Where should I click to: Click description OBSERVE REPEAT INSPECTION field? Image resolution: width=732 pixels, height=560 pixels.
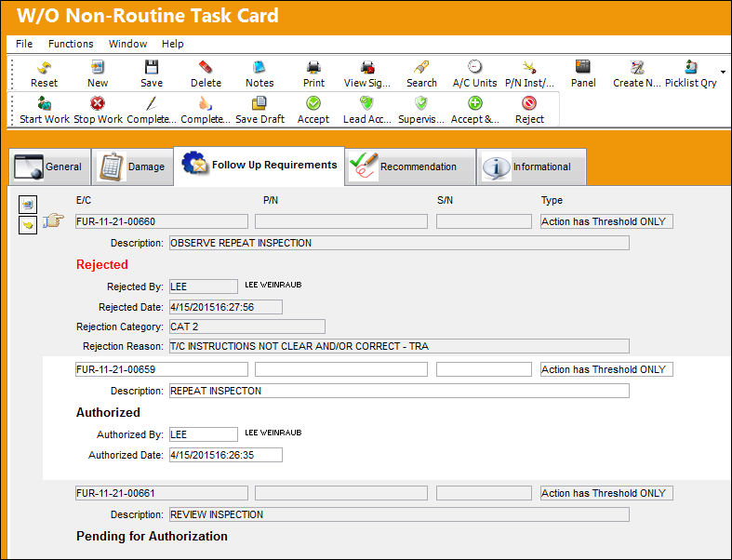[x=399, y=243]
